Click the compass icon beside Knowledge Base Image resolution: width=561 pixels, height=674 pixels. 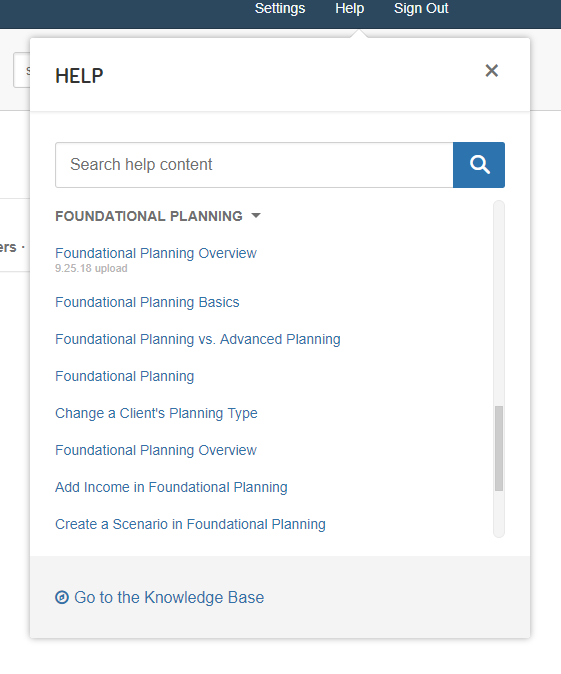(62, 597)
